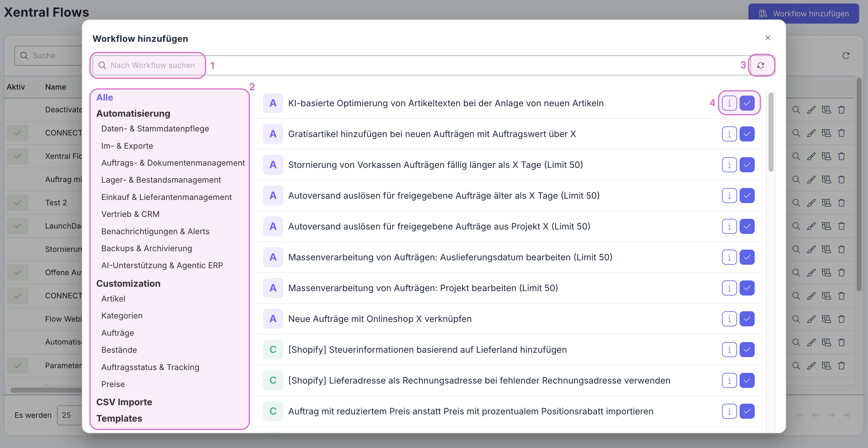Add the KI-basierte Optimierung workflow via checkmark button

pyautogui.click(x=747, y=103)
